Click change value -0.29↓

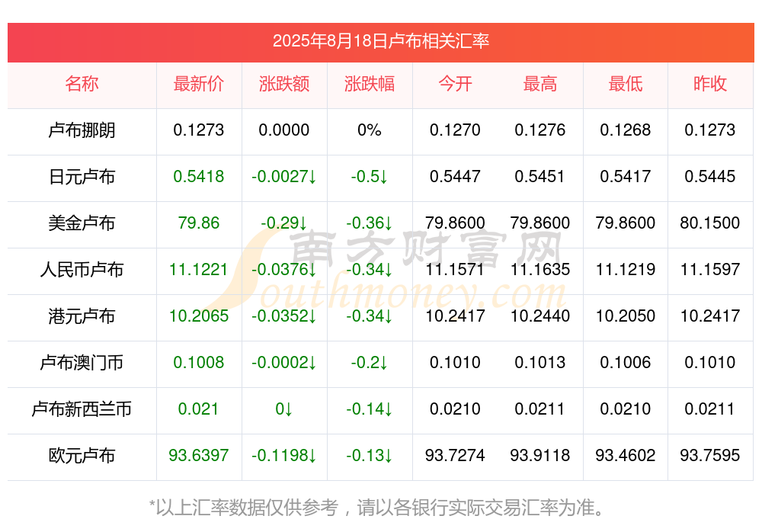284,223
